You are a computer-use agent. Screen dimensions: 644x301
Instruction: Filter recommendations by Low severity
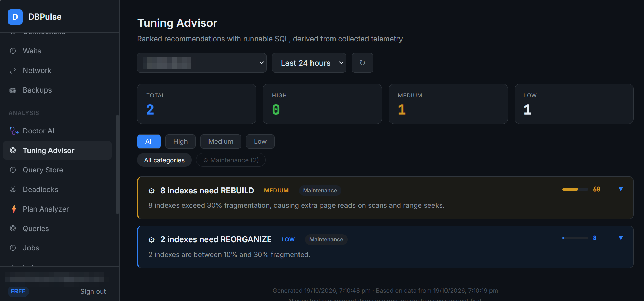point(260,141)
